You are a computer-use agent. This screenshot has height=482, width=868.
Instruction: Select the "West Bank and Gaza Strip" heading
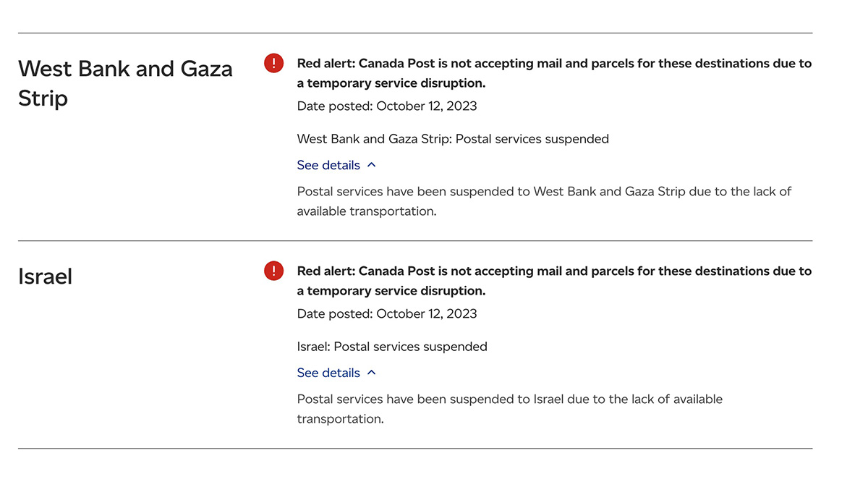coord(125,83)
